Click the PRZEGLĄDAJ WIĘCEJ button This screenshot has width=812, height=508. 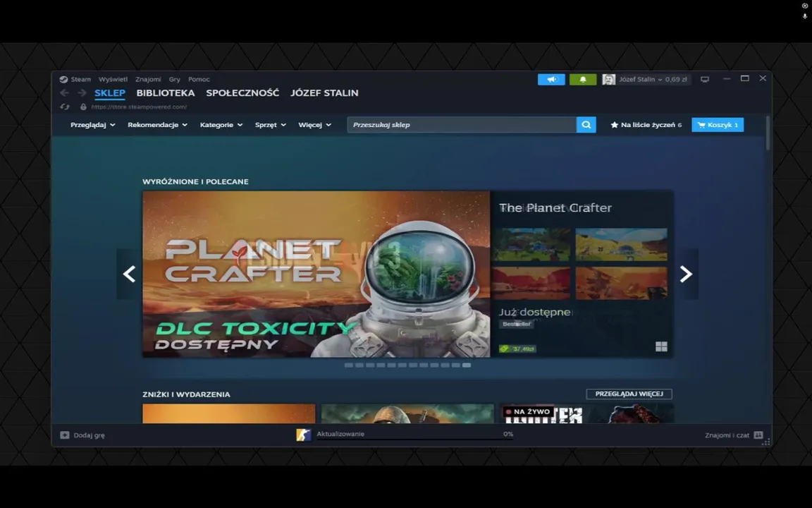[629, 394]
